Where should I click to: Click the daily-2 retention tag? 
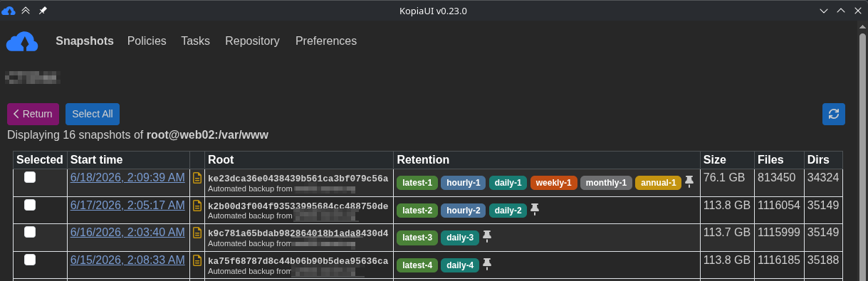tap(508, 211)
